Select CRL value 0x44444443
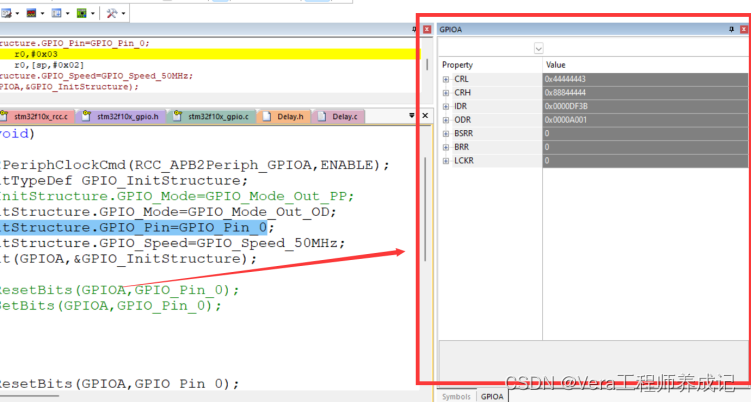This screenshot has height=402, width=751. point(645,79)
